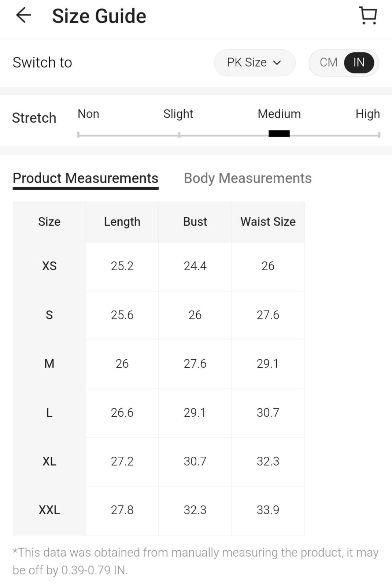Click the Slight stretch label
392x586 pixels.
click(178, 114)
